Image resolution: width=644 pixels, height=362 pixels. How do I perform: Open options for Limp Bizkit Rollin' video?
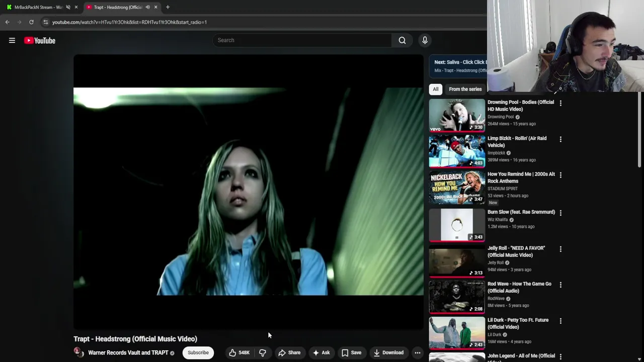tap(560, 139)
